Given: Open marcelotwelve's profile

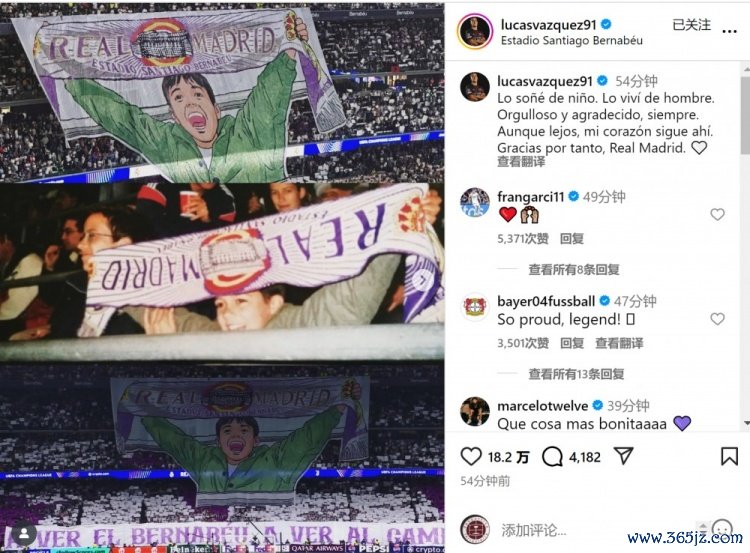Looking at the screenshot, I should [x=542, y=406].
